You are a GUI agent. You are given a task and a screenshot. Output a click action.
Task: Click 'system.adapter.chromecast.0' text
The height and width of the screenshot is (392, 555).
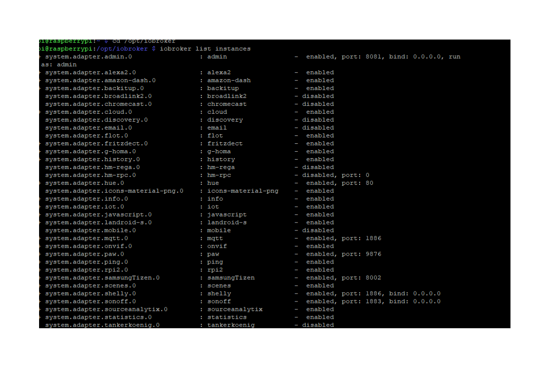[x=98, y=104]
